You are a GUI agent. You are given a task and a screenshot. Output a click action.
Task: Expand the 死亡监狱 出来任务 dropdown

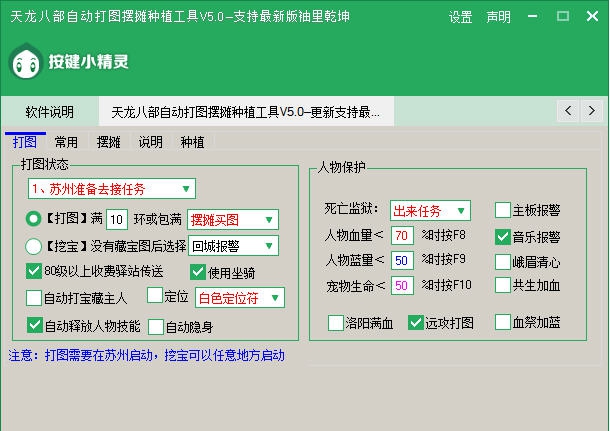coord(430,211)
